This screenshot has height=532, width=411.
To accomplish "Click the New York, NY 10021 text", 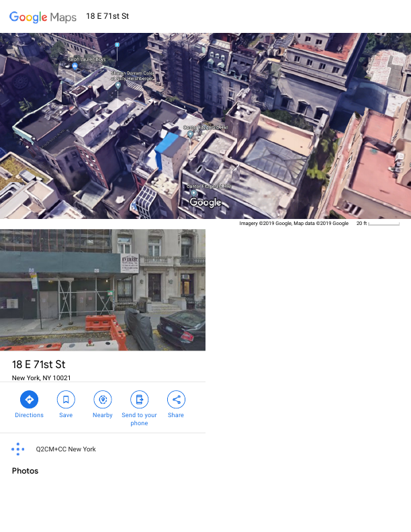I will (x=42, y=378).
